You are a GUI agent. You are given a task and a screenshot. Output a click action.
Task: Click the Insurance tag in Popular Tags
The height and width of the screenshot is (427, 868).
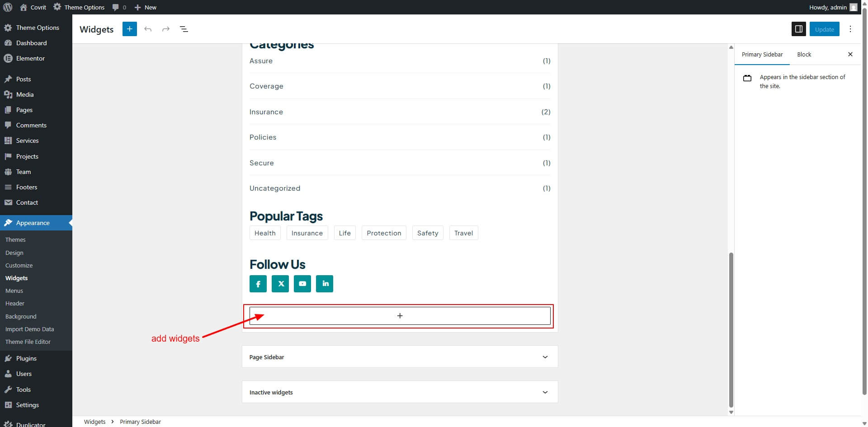(x=307, y=233)
